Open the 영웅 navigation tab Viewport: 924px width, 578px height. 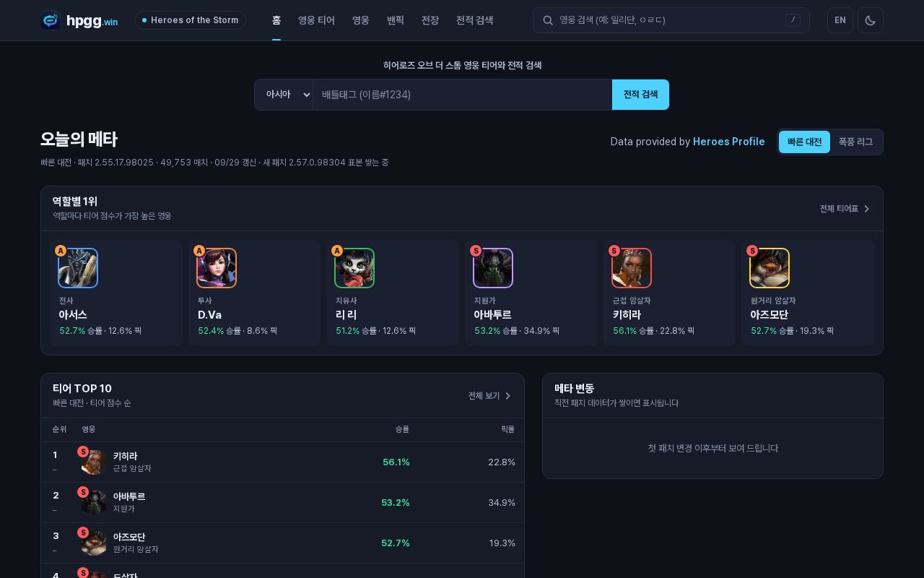361,20
